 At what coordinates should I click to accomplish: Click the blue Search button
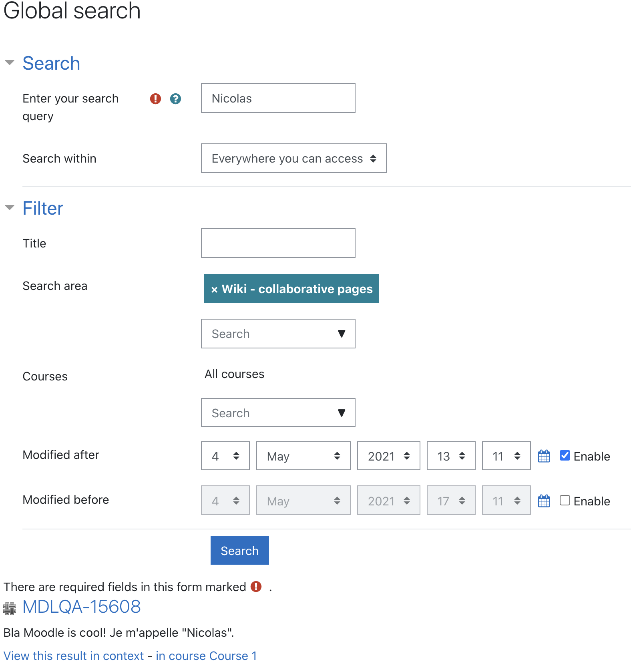click(239, 550)
